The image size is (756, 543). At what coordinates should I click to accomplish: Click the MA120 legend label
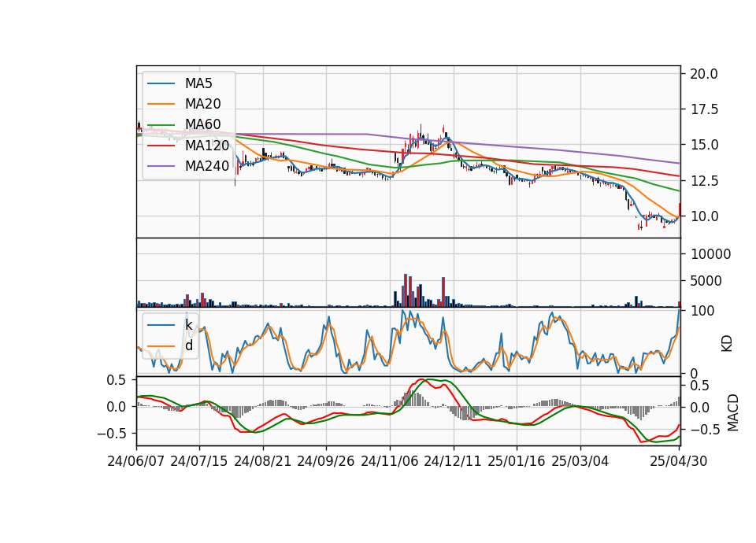pos(207,145)
